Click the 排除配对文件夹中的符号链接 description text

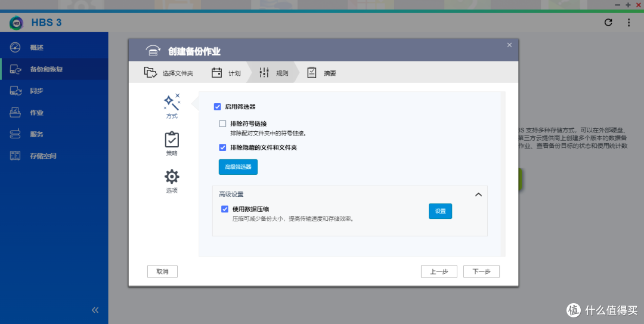point(268,133)
